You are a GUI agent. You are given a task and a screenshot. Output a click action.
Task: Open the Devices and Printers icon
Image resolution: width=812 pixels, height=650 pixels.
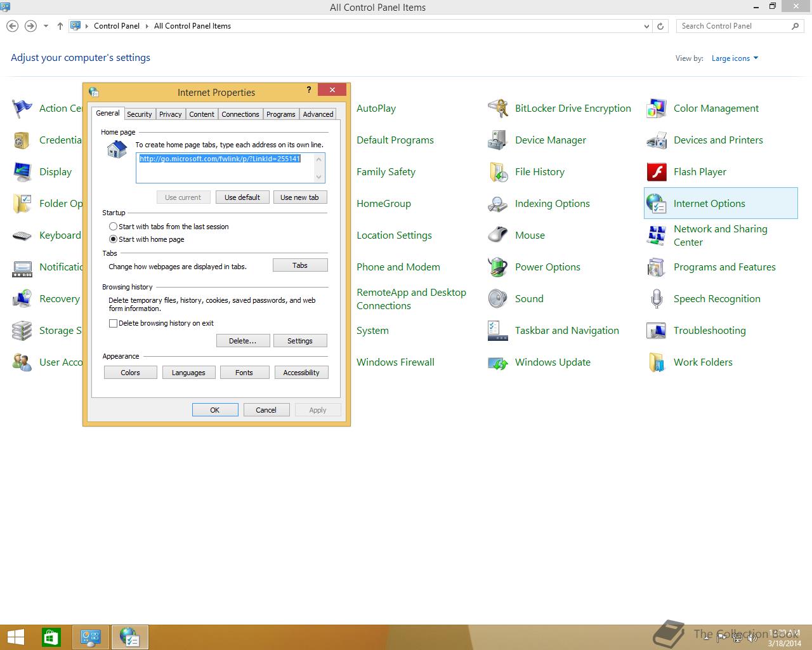pos(657,140)
